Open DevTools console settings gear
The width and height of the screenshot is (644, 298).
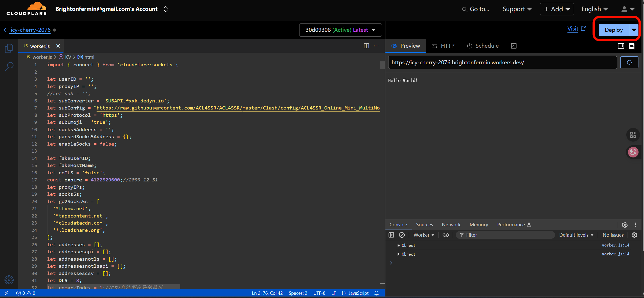pos(634,235)
